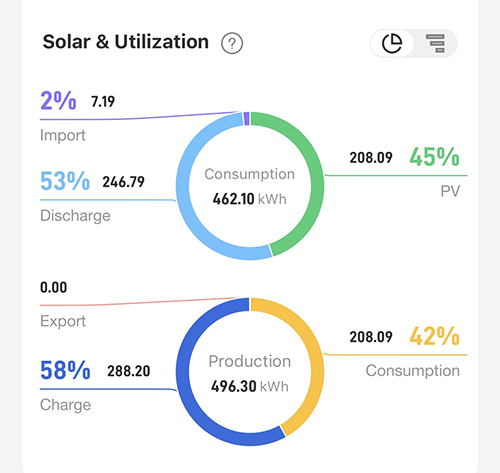Switch to pie chart view
This screenshot has height=473, width=500.
coord(392,43)
